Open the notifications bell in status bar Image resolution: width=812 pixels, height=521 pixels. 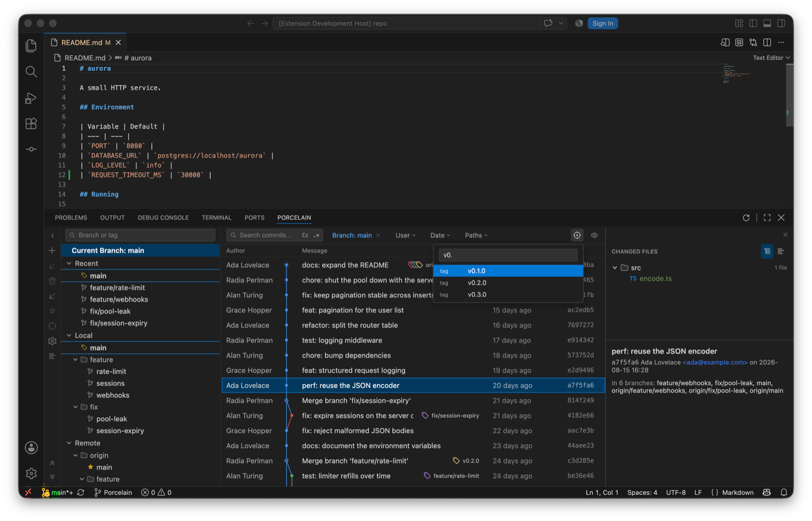pos(784,493)
